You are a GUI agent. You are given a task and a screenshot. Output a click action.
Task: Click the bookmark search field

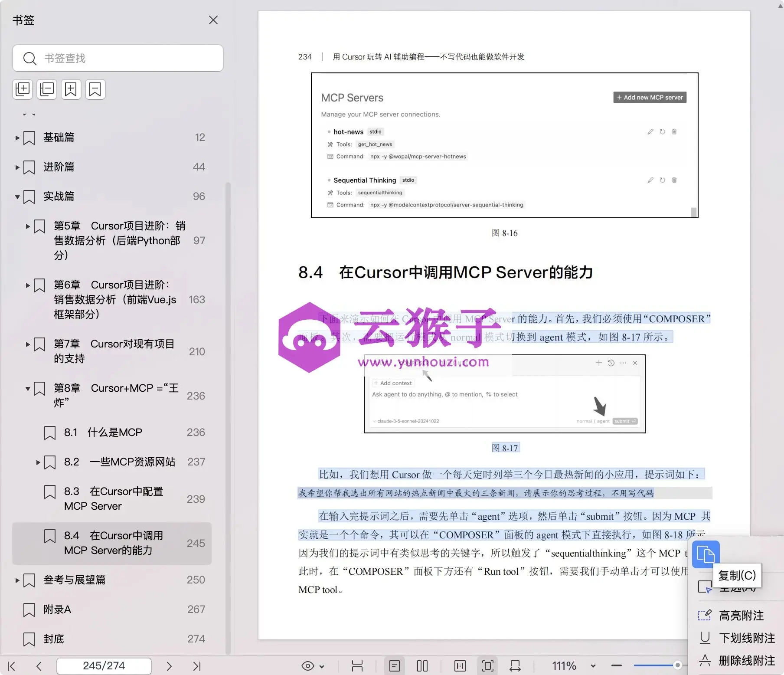click(118, 58)
